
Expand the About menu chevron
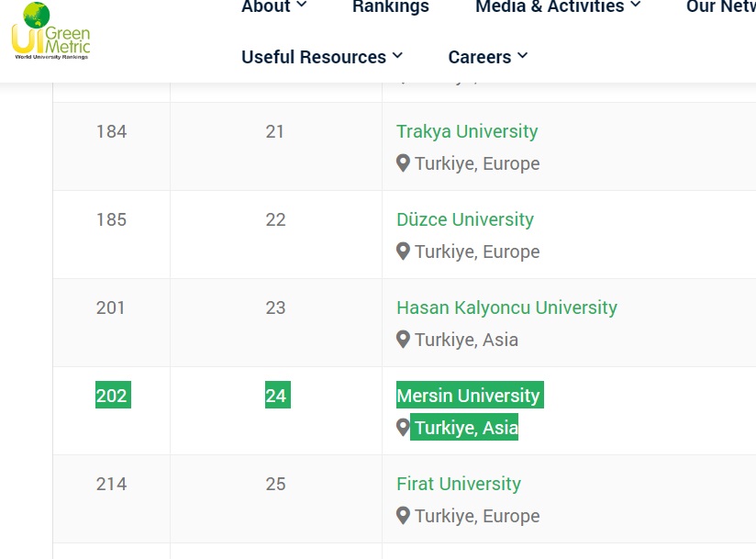tap(302, 6)
